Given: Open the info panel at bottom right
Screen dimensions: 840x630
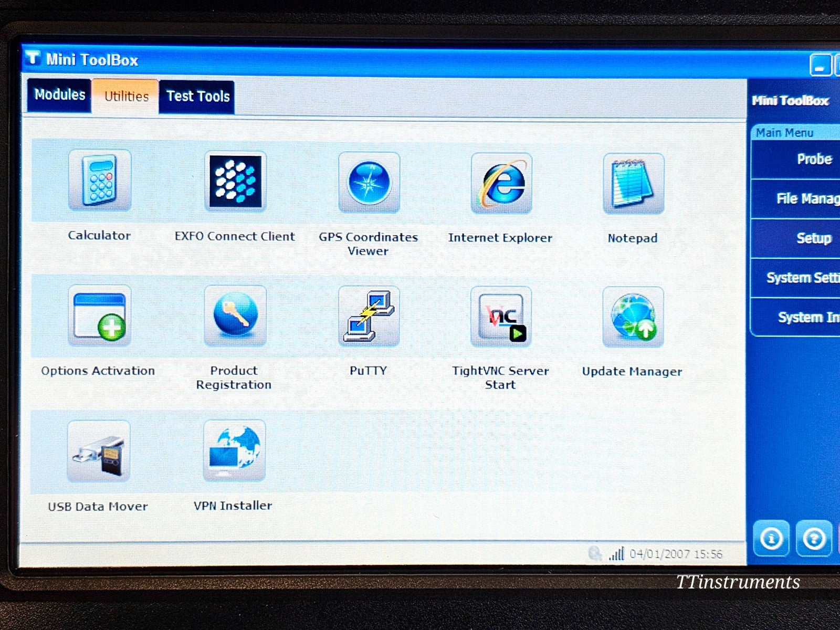Looking at the screenshot, I should [771, 539].
